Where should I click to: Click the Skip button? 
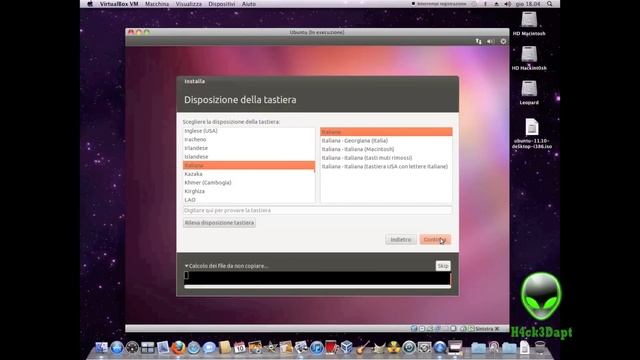coord(443,266)
